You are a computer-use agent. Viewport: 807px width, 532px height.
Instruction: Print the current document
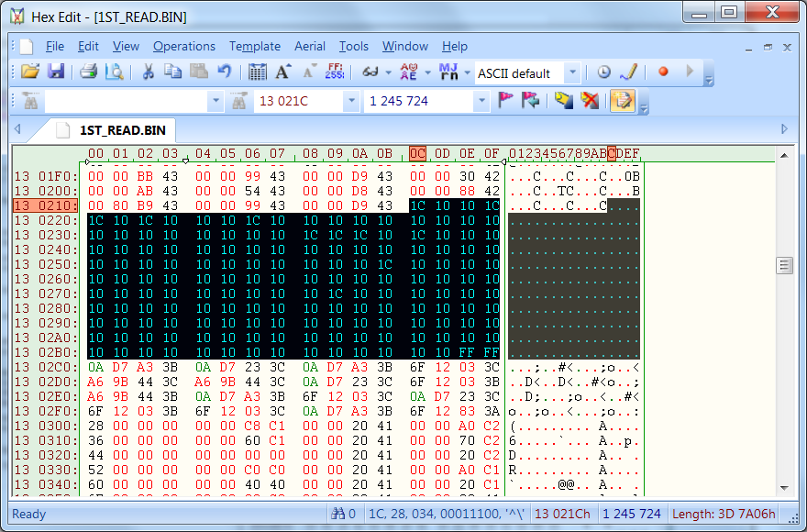pos(88,72)
